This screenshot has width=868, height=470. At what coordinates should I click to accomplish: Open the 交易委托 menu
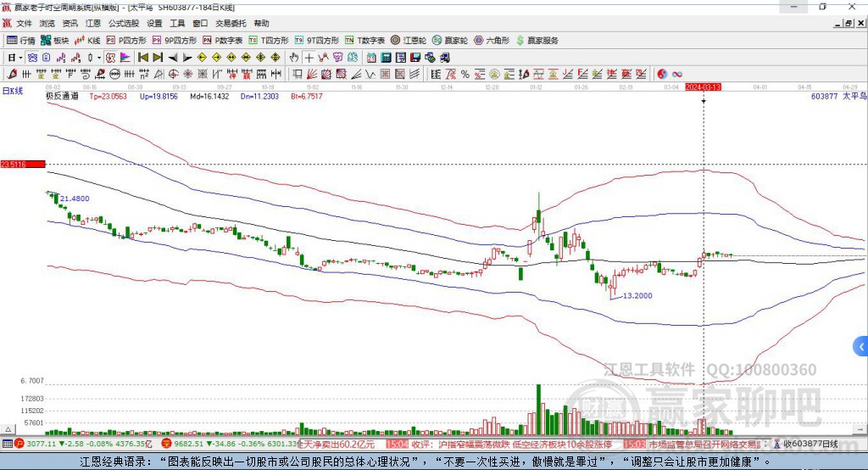point(231,23)
